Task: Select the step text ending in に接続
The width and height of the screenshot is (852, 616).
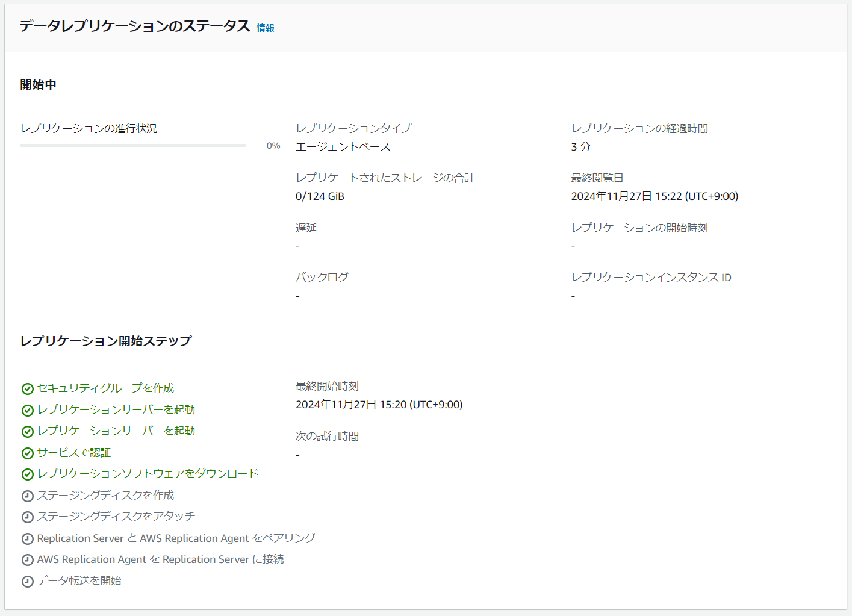Action: point(160,559)
